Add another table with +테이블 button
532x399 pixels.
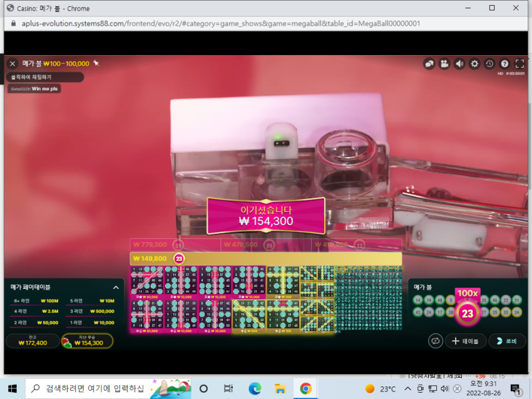(x=466, y=341)
